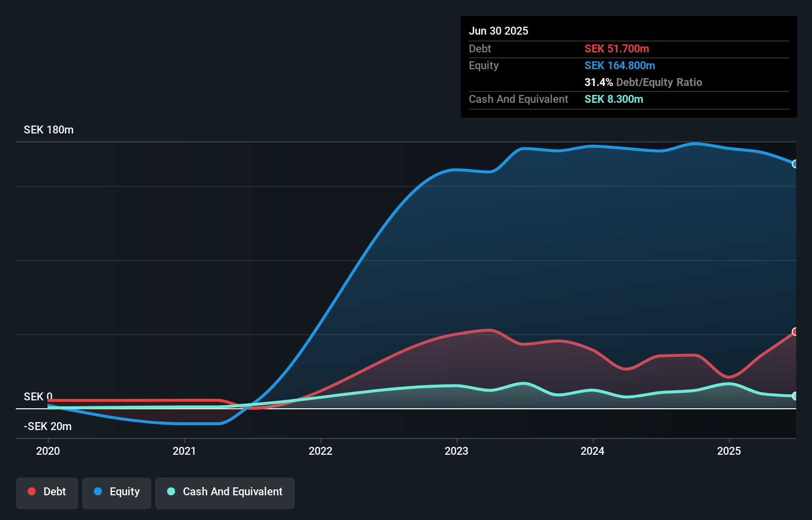Click the teal Cash endpoint marker on the chart
Image resolution: width=812 pixels, height=520 pixels.
(x=795, y=395)
